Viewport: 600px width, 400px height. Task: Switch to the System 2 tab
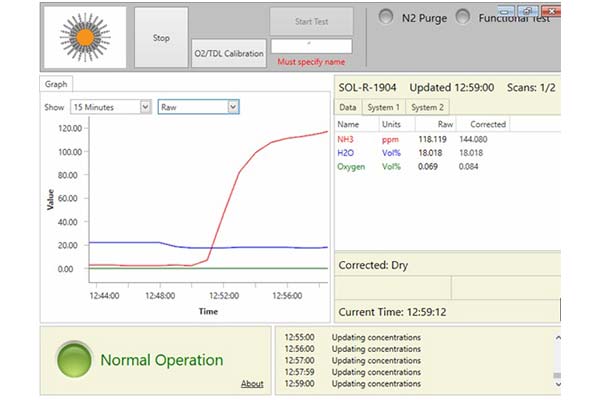(428, 107)
